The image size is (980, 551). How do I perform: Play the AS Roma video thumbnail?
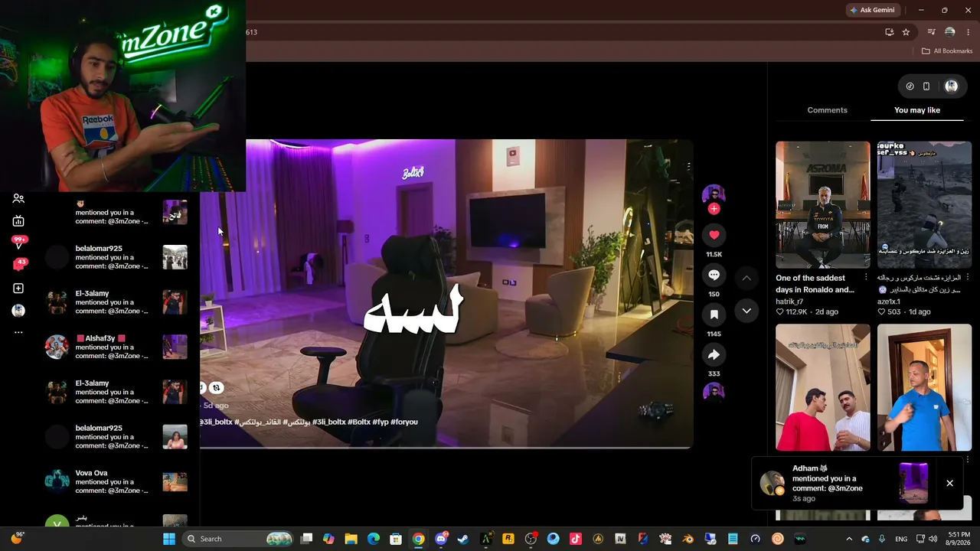pos(823,205)
